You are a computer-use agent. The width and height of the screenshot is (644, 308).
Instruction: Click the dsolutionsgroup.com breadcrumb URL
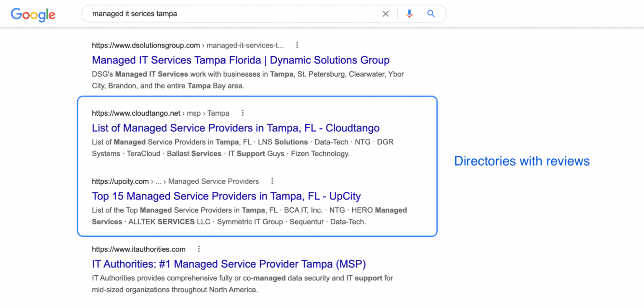click(x=145, y=45)
